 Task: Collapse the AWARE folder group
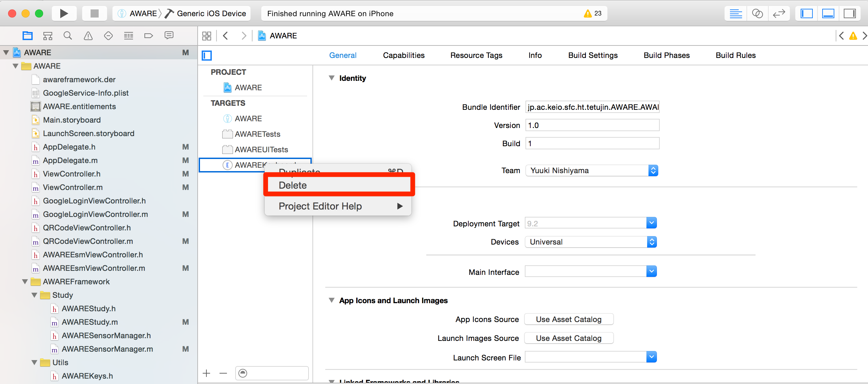(15, 66)
